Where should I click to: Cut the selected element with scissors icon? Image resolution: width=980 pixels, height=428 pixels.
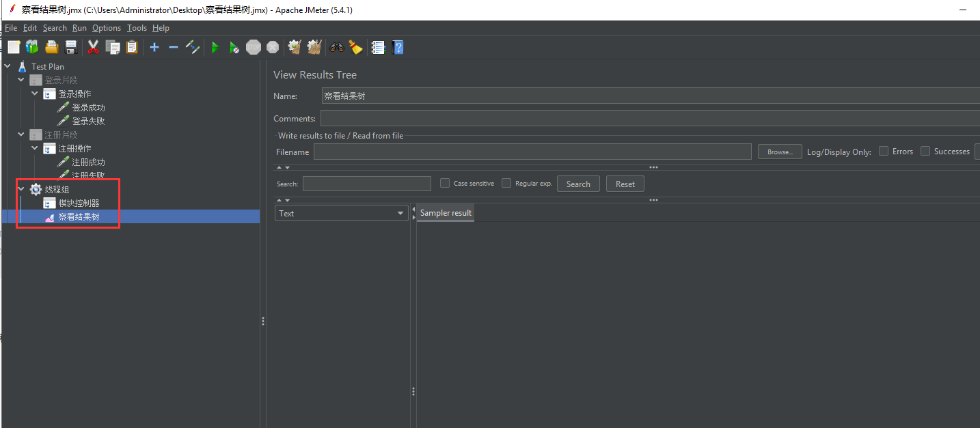pyautogui.click(x=93, y=47)
